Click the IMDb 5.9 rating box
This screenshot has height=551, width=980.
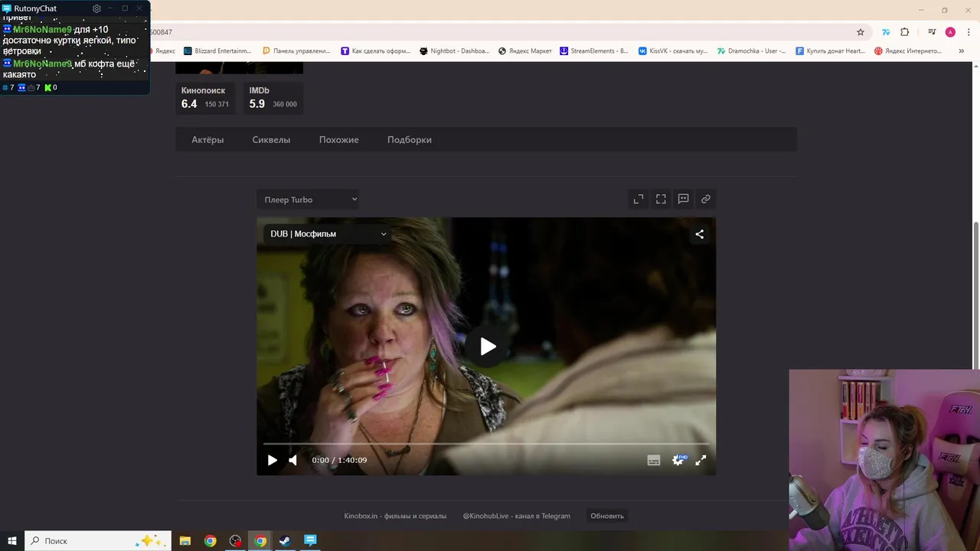coord(273,97)
